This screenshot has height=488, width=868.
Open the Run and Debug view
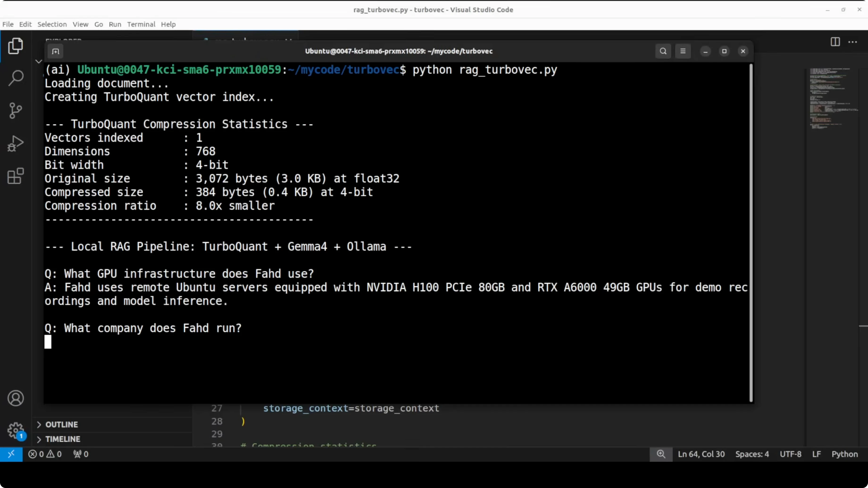click(16, 144)
